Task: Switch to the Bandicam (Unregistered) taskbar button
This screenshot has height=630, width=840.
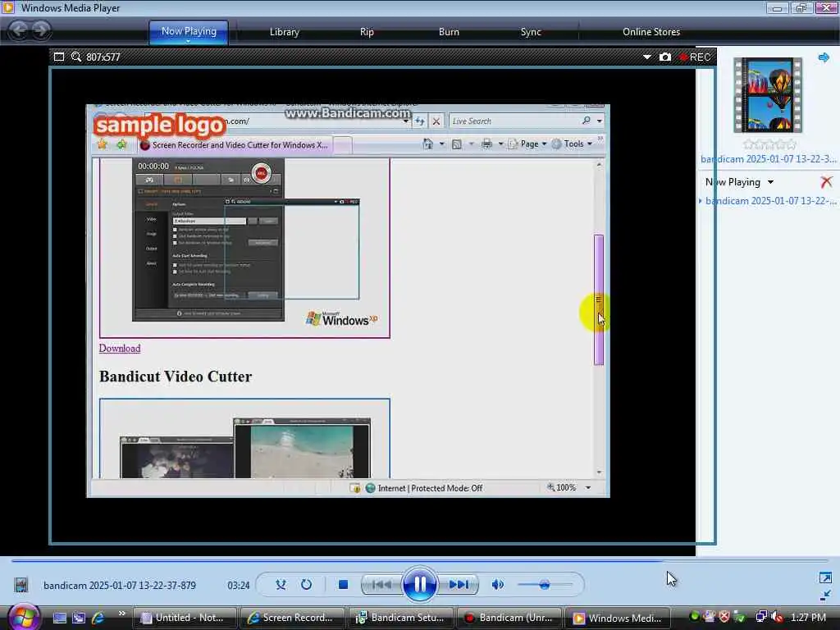Action: point(510,618)
